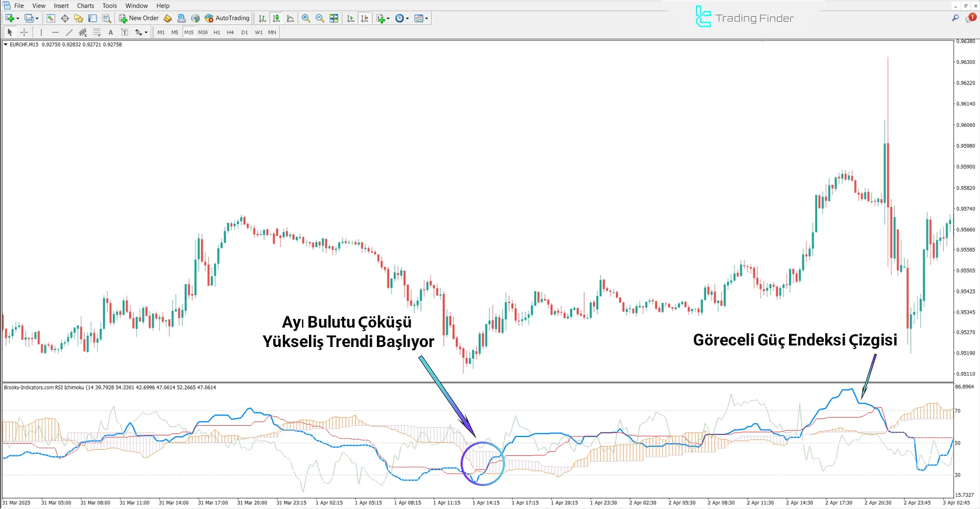Open the Insert menu
980x509 pixels.
[x=61, y=6]
